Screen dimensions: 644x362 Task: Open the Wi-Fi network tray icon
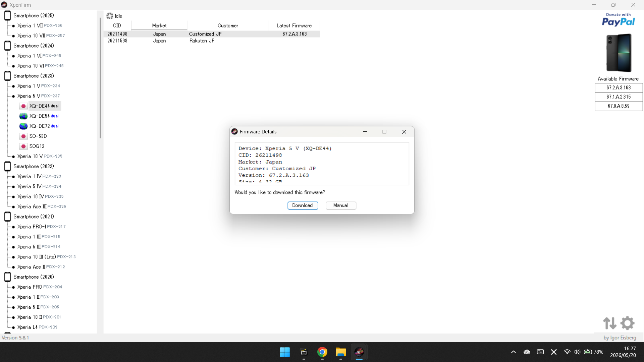click(567, 352)
